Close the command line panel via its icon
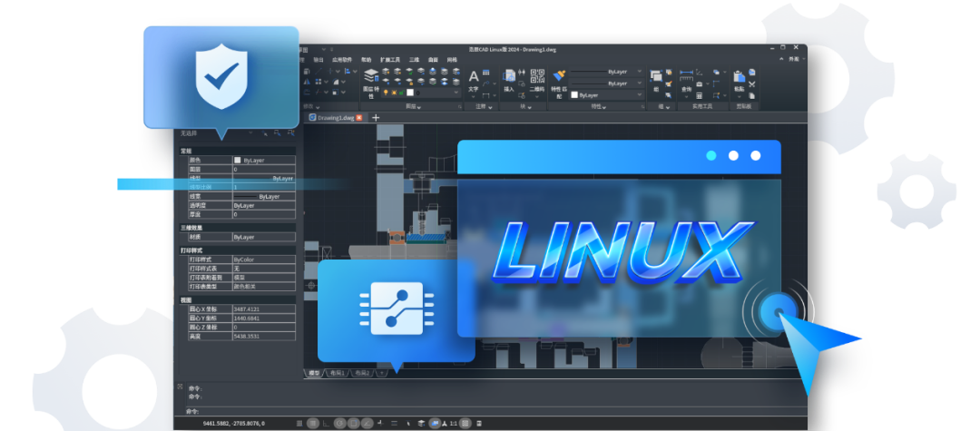Image resolution: width=980 pixels, height=431 pixels. [x=180, y=386]
